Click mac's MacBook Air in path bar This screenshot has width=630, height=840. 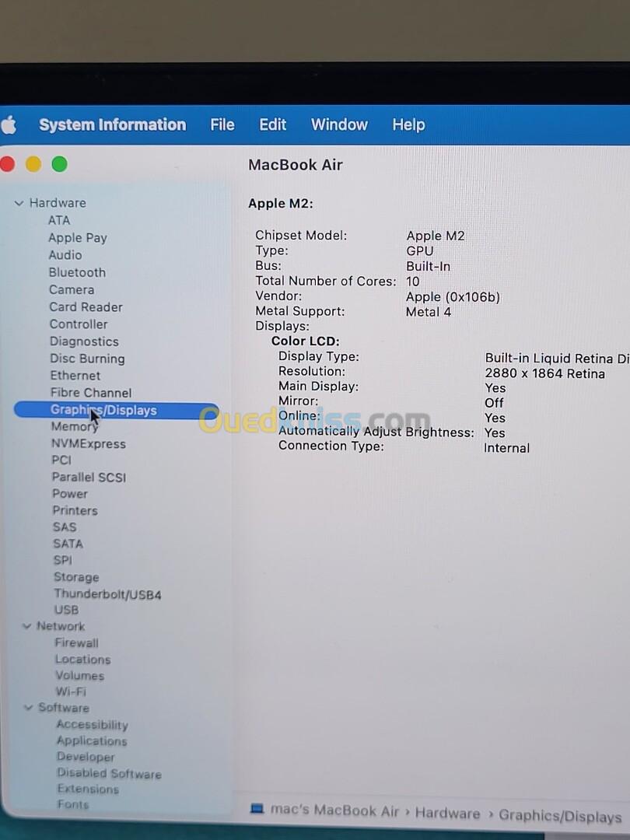coord(334,810)
